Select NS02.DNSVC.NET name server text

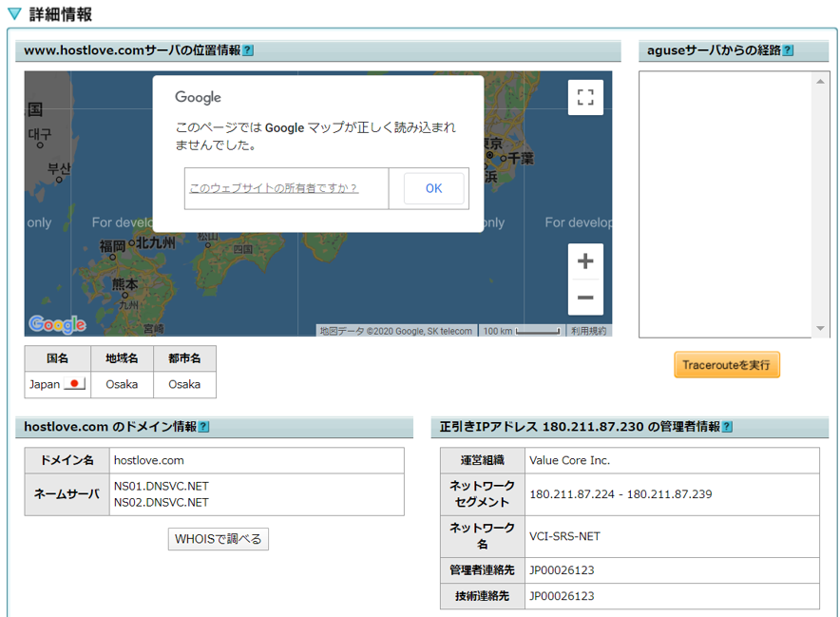click(162, 502)
